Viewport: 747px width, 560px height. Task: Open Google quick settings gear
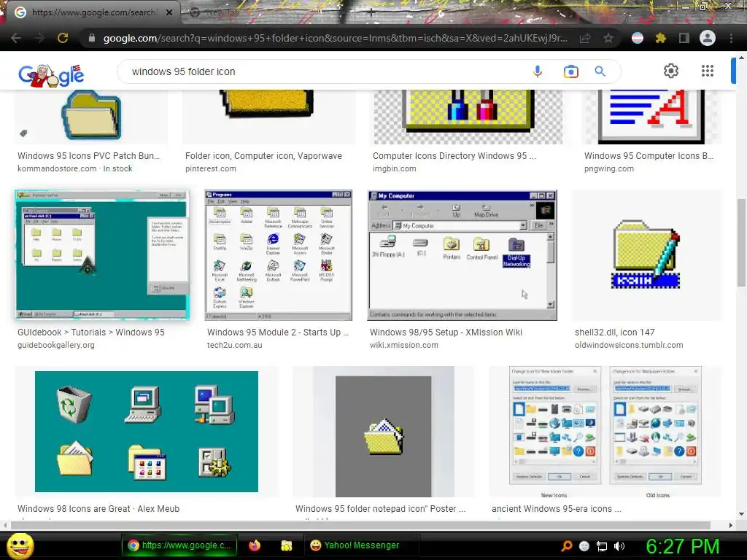point(671,71)
